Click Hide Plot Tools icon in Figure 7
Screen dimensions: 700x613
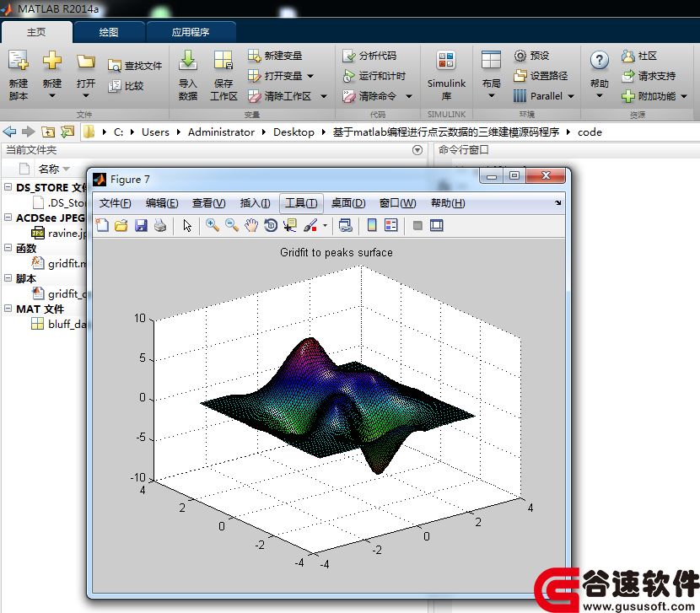(417, 225)
